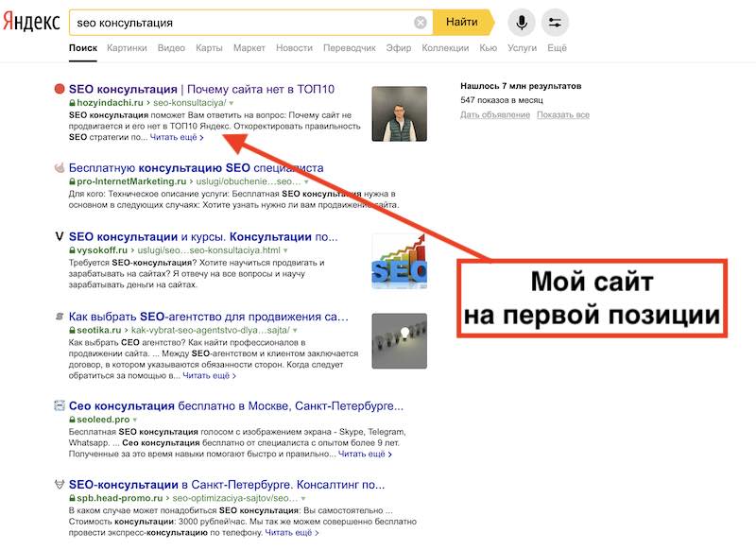Screen dimensions: 756x550
Task: Open dropdown arrow after pro-InternetMarketing.ru URL
Action: click(x=306, y=182)
